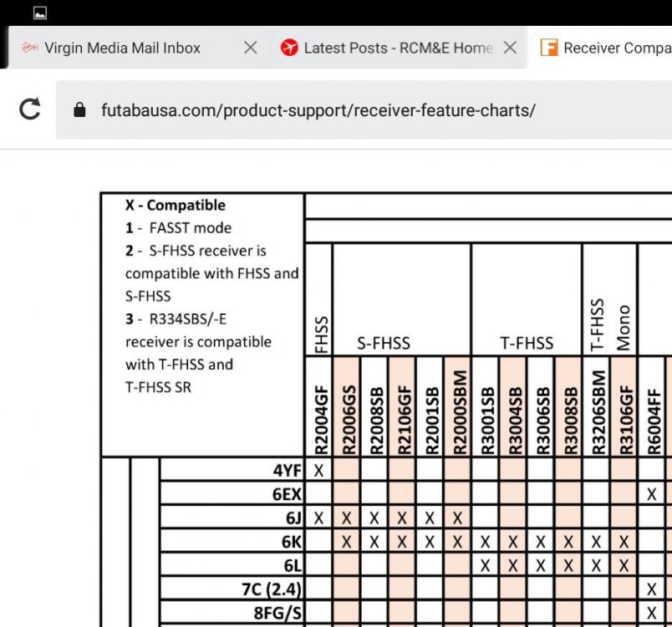Click the browser reload icon
The width and height of the screenshot is (672, 627).
(x=30, y=110)
